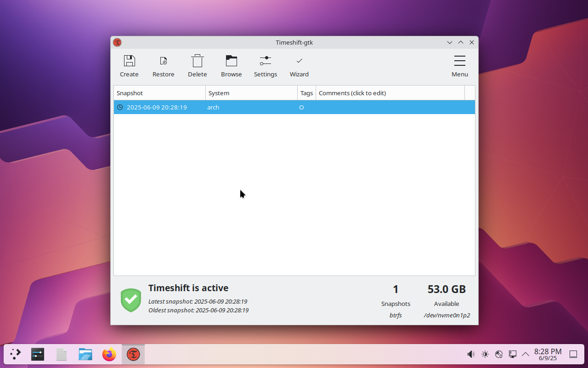
Task: Open the brightness control in tray
Action: (485, 354)
